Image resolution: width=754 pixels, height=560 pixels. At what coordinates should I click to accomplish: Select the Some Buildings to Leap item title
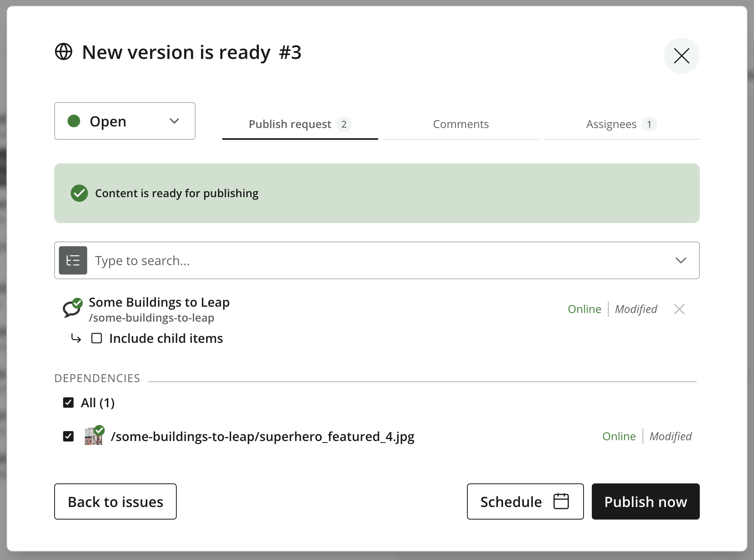tap(159, 302)
